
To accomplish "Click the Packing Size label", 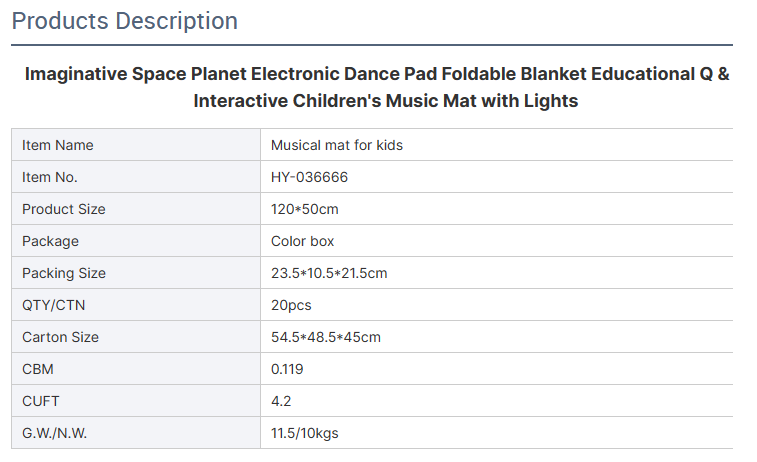I will 64,273.
